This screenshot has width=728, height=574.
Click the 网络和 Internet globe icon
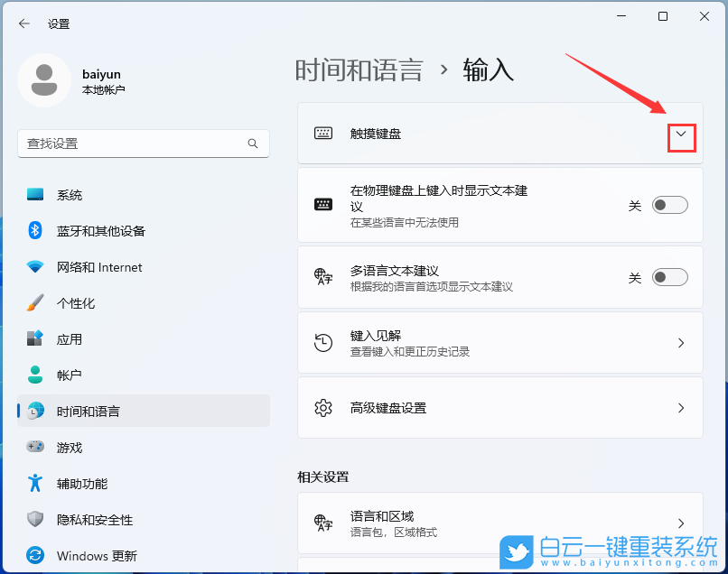click(36, 267)
